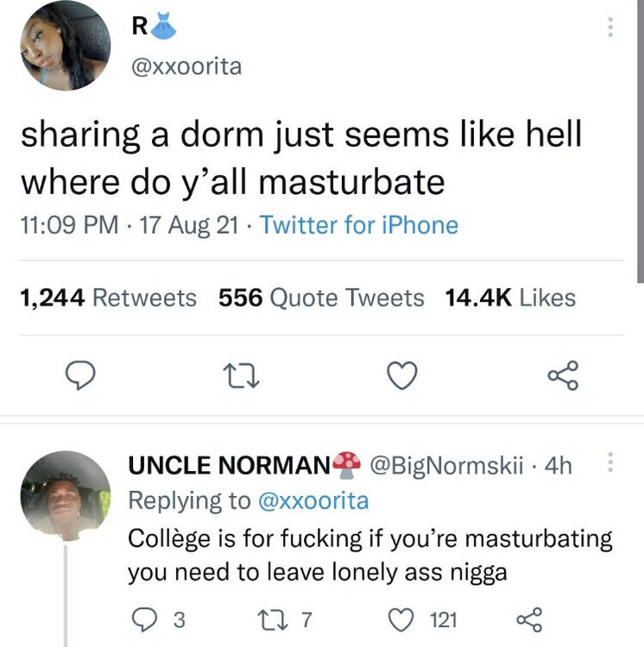The width and height of the screenshot is (644, 647).
Task: Open Twitter for iPhone source link
Action: click(x=359, y=225)
